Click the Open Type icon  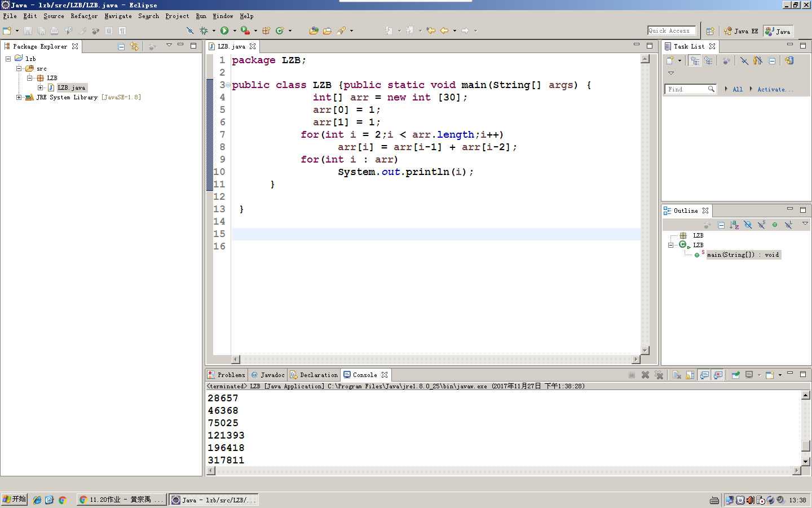point(314,30)
